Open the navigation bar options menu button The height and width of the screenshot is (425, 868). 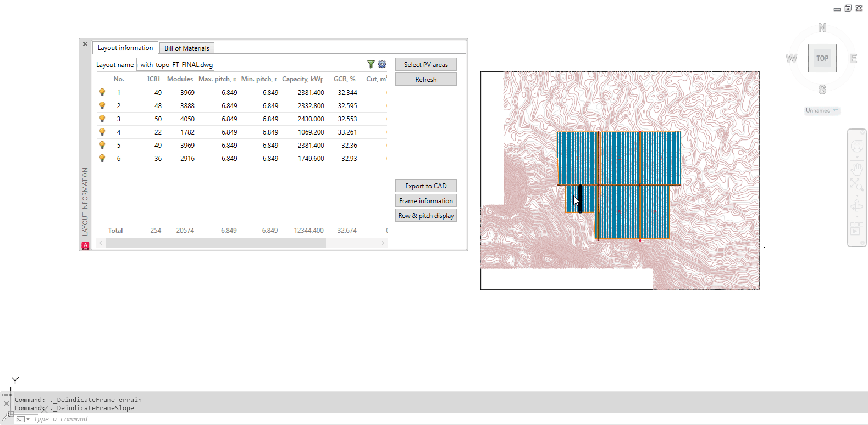tap(863, 243)
